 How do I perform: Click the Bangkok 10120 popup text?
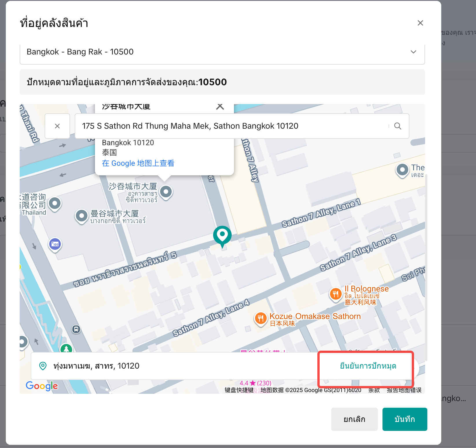click(128, 143)
